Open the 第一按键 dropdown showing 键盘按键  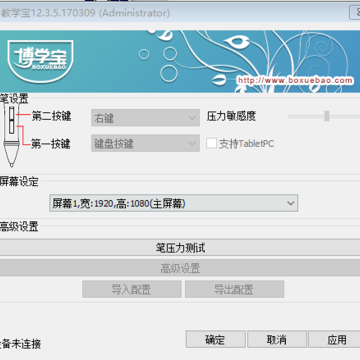(x=145, y=143)
